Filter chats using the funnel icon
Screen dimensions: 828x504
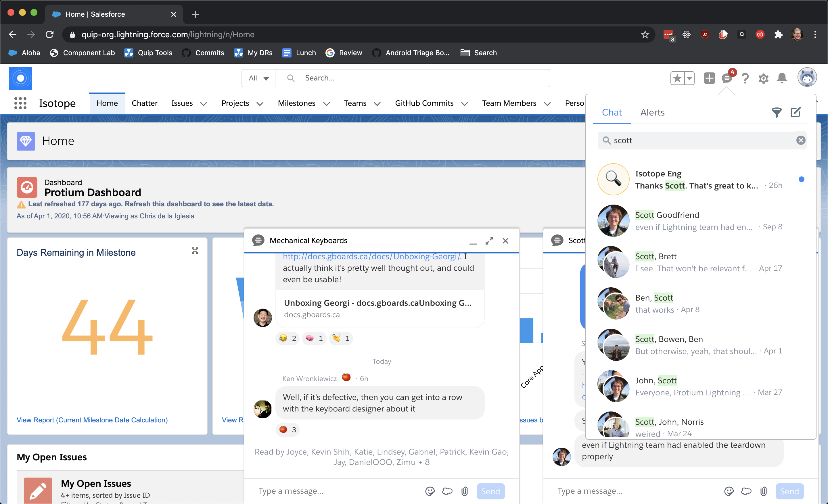pos(777,112)
